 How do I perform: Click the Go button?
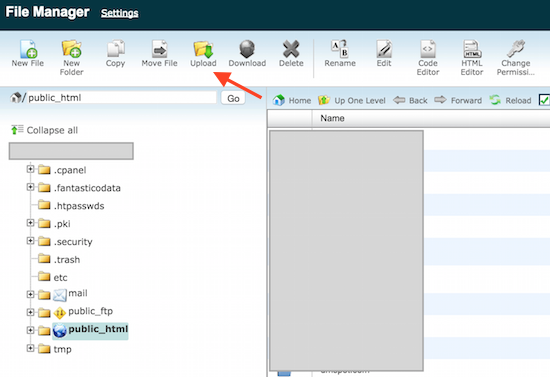pyautogui.click(x=233, y=98)
